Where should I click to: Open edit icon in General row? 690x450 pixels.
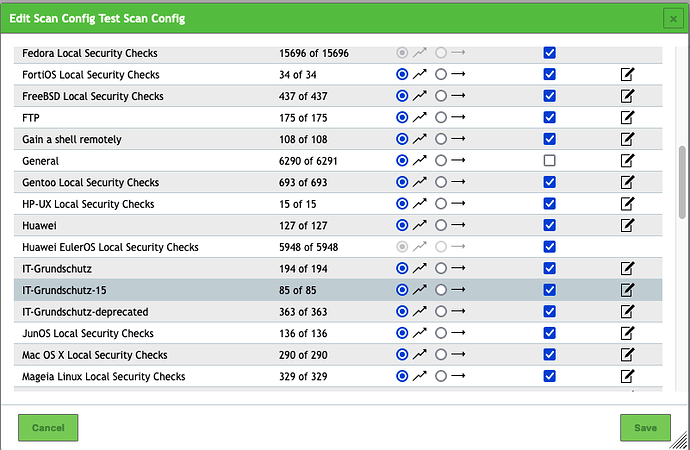click(627, 161)
